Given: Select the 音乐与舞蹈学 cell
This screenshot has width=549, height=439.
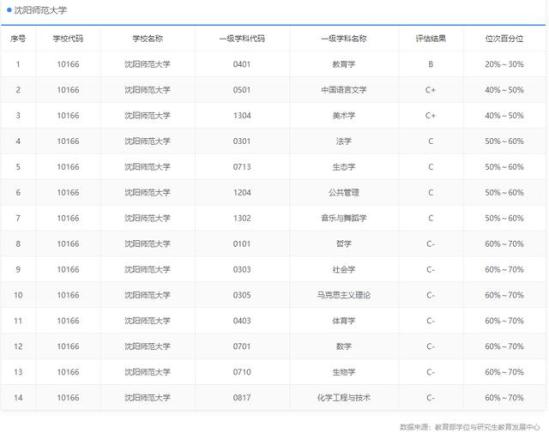Looking at the screenshot, I should pos(343,218).
